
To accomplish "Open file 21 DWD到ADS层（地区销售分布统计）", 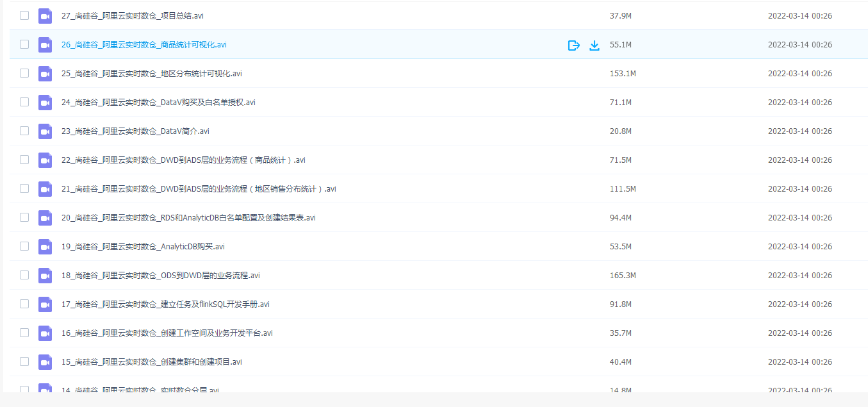I will (x=199, y=189).
